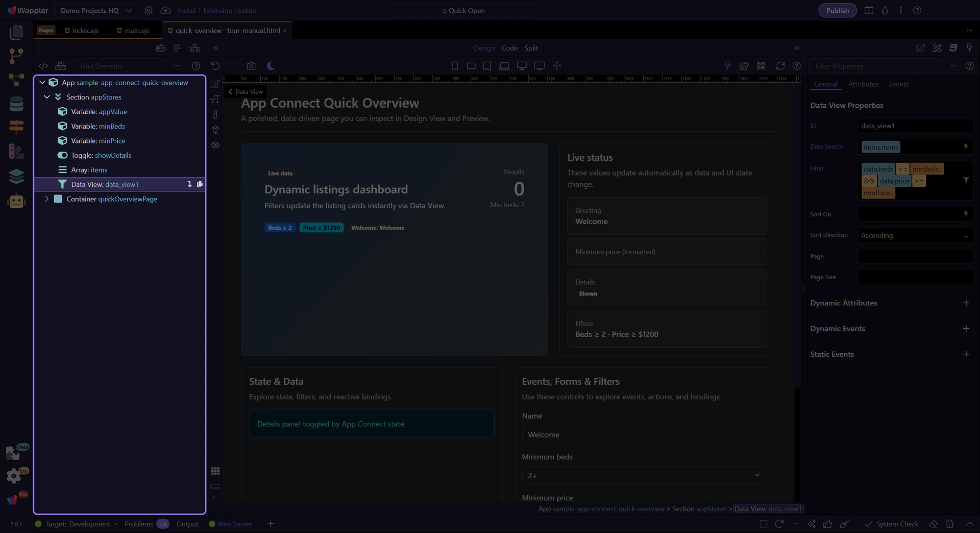Take a screenshot with the camera icon
Viewport: 980px width, 533px height.
coord(251,66)
